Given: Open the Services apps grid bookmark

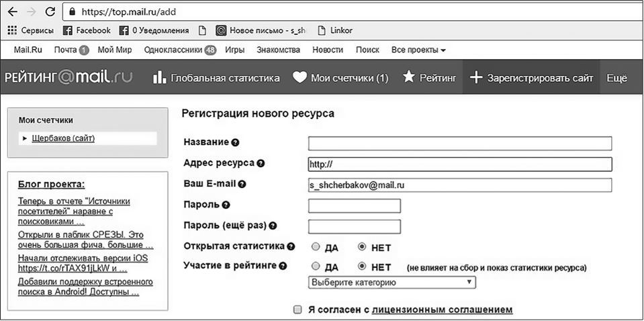Looking at the screenshot, I should point(12,30).
